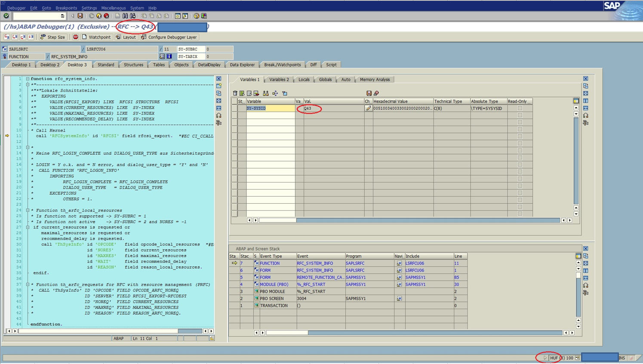Collapse comment block at code line 2
643x364 pixels.
[x=28, y=85]
